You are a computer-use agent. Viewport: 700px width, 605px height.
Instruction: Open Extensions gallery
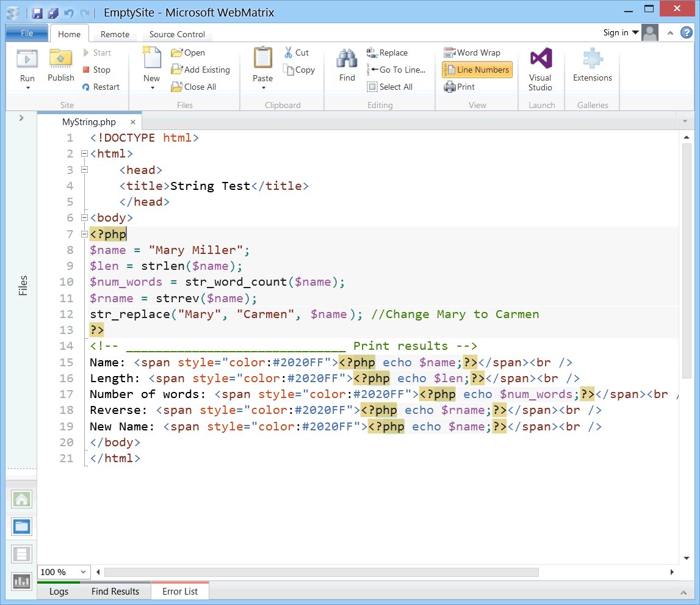click(x=593, y=64)
